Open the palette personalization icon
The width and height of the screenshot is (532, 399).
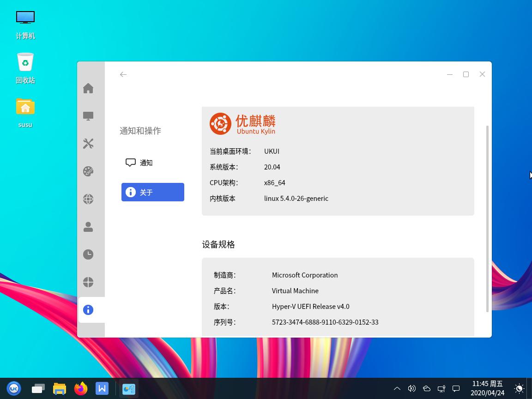(88, 171)
